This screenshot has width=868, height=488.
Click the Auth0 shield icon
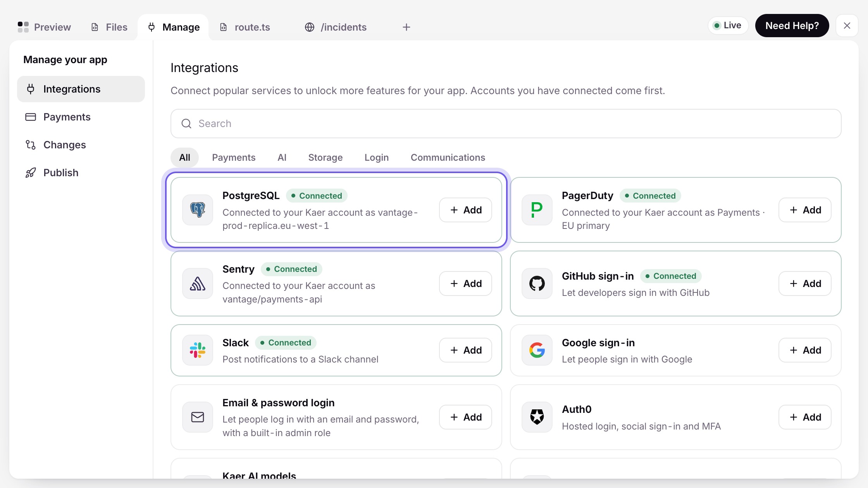coord(537,417)
